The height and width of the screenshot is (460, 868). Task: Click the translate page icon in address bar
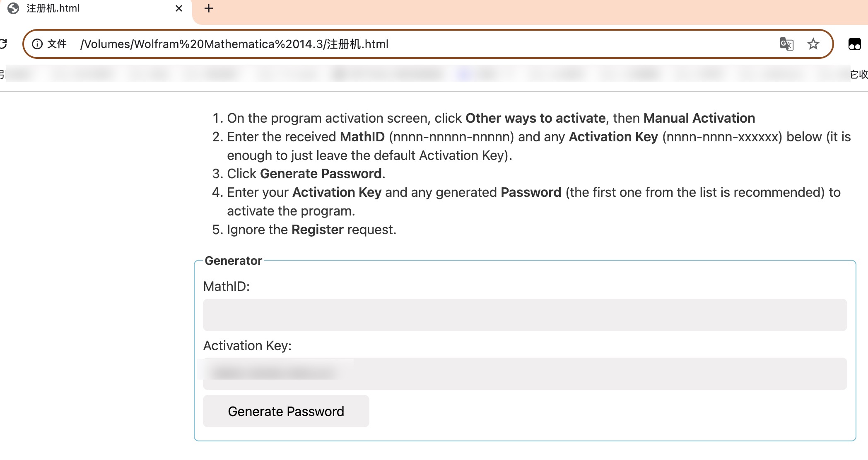(x=786, y=44)
